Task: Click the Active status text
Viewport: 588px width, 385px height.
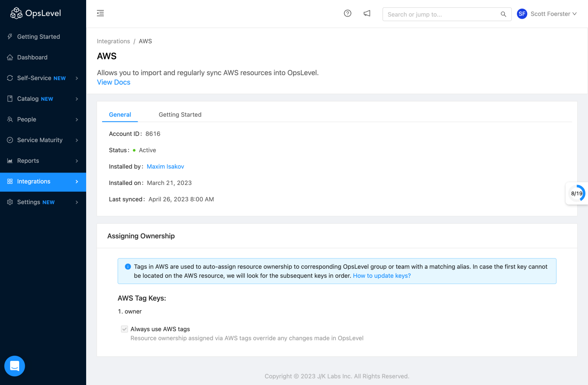Action: [x=147, y=150]
